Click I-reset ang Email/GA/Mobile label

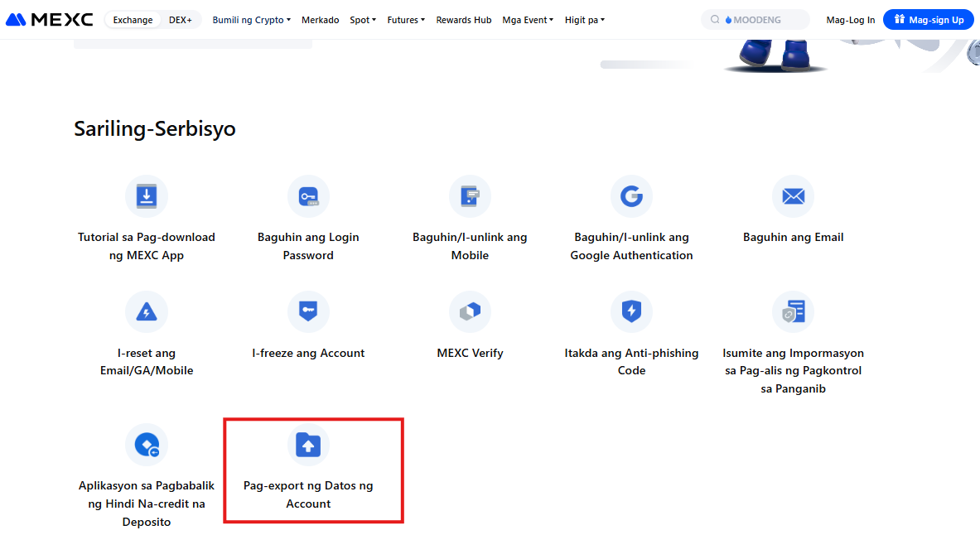coord(147,361)
